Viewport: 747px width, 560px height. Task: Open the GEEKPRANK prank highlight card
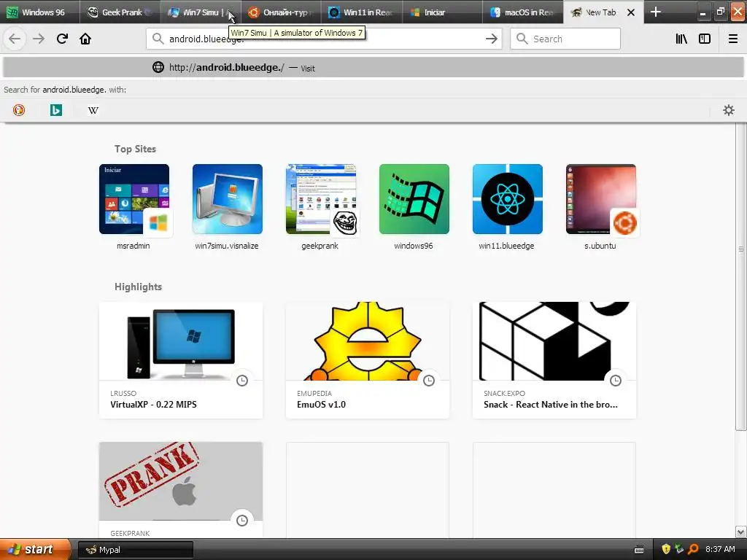point(181,491)
